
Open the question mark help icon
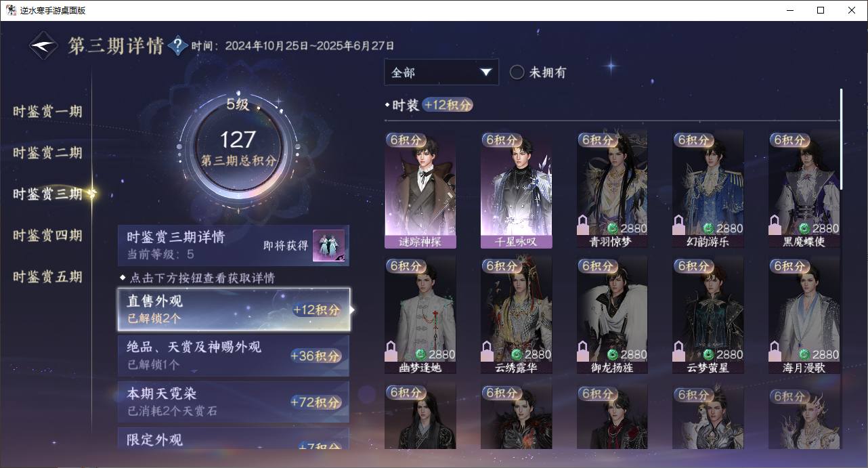(x=177, y=45)
